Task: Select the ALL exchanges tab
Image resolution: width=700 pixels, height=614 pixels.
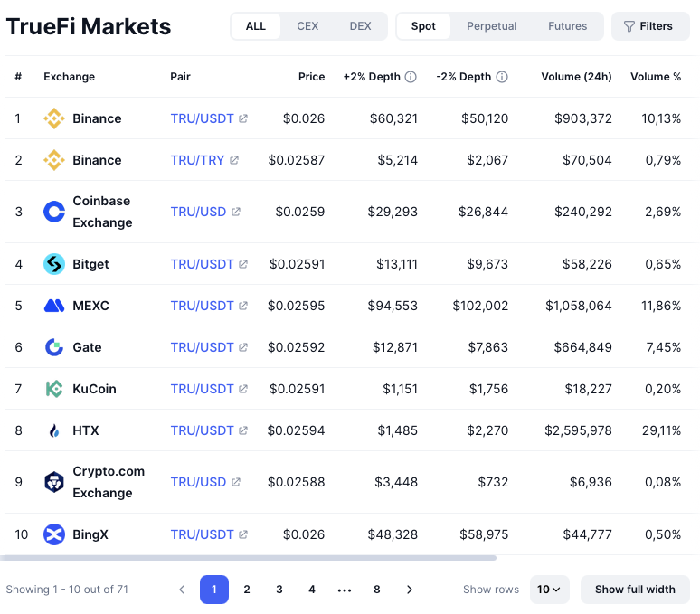Action: pyautogui.click(x=256, y=26)
